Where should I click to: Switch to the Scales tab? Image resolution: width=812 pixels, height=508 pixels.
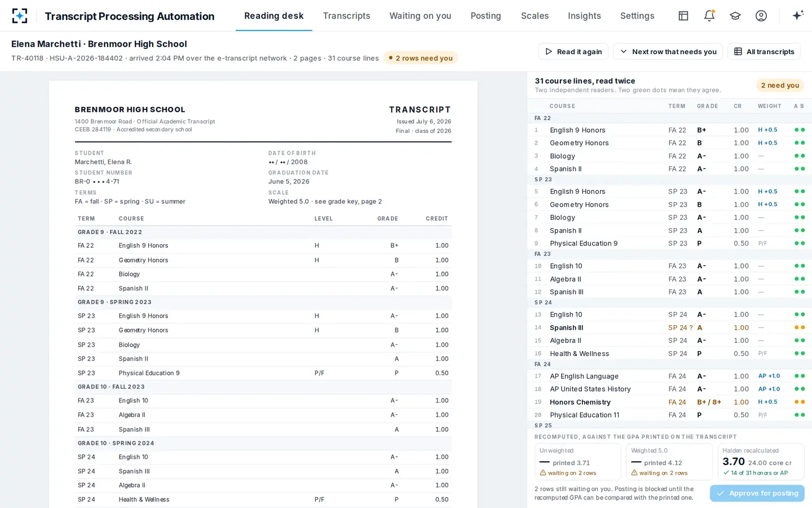click(535, 16)
